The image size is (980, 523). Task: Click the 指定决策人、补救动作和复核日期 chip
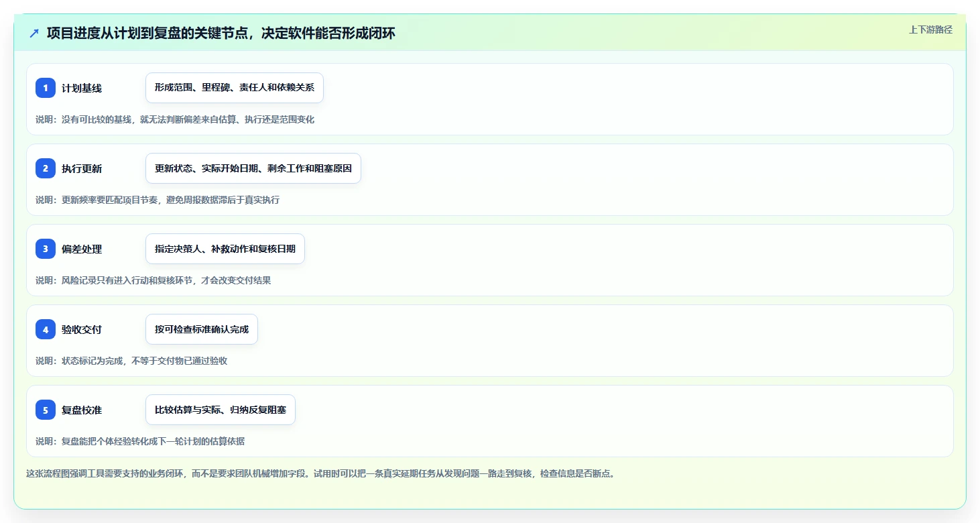click(225, 249)
